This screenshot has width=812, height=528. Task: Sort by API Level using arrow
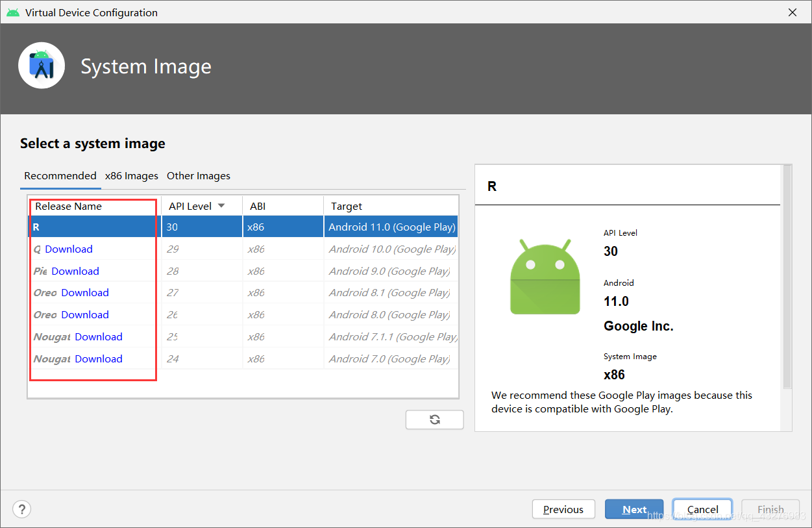click(x=221, y=206)
